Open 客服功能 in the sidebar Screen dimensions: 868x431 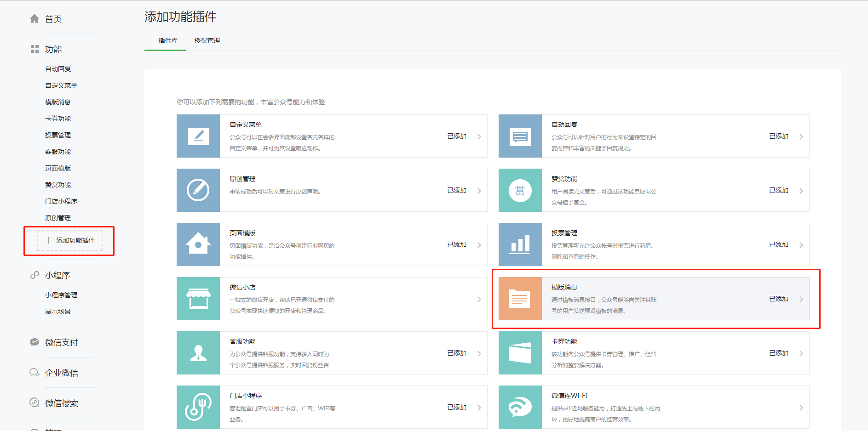(x=58, y=152)
